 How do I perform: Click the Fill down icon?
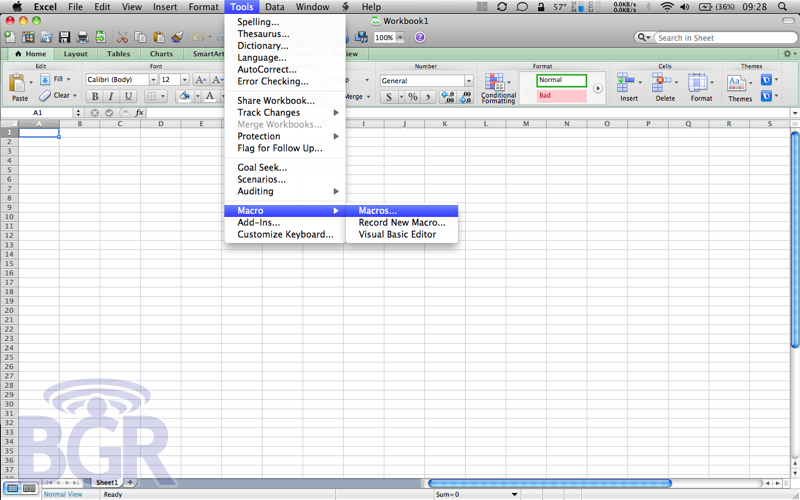click(x=45, y=79)
